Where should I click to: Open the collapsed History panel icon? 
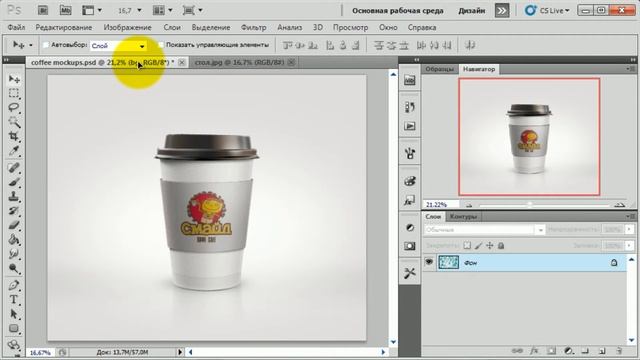pyautogui.click(x=410, y=107)
